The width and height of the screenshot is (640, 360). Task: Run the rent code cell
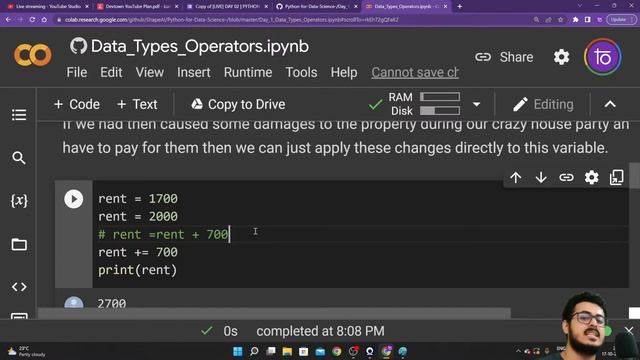click(x=73, y=199)
